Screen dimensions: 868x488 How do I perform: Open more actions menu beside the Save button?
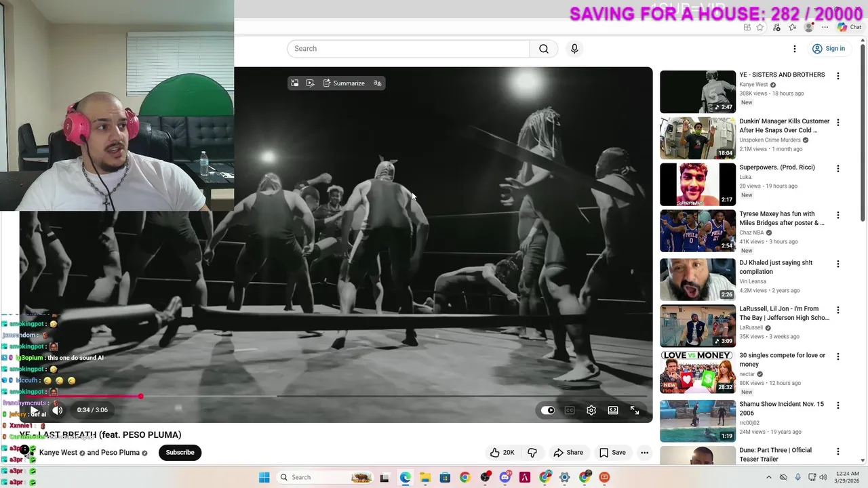pos(644,453)
